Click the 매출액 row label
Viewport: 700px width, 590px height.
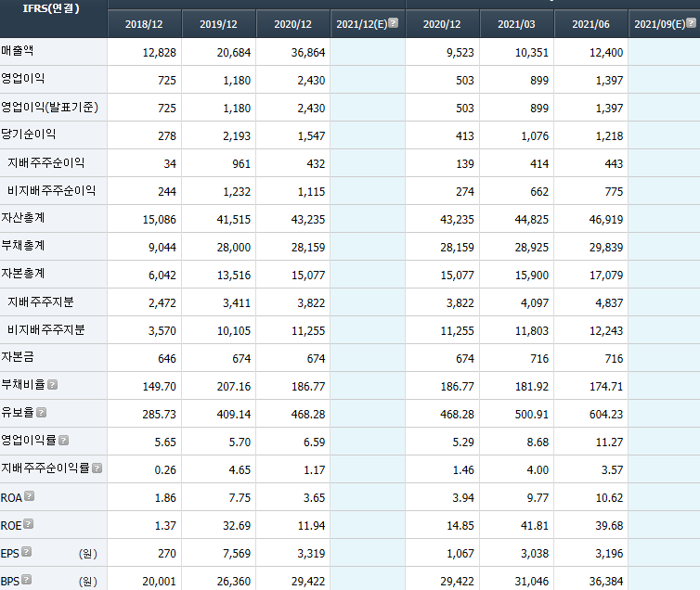click(x=18, y=50)
